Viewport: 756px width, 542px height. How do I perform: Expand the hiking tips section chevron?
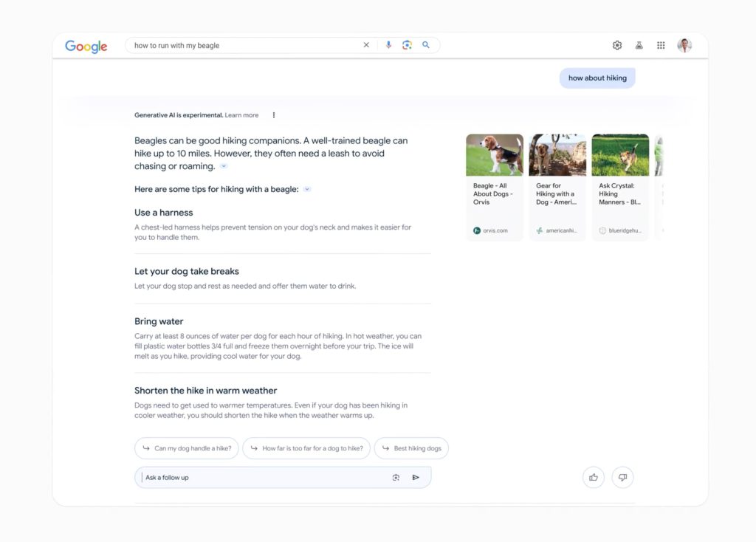pyautogui.click(x=307, y=190)
